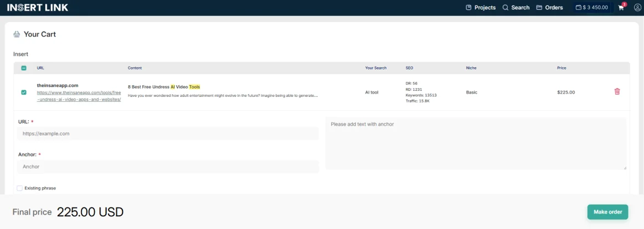Click the $3 450.00 wallet balance
Viewport: 644px width, 229px height.
[x=592, y=8]
